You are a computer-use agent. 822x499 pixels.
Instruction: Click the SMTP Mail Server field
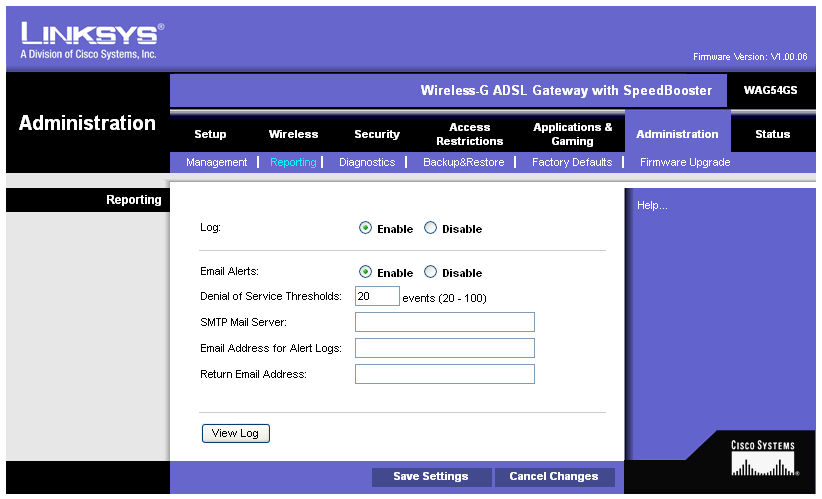445,322
